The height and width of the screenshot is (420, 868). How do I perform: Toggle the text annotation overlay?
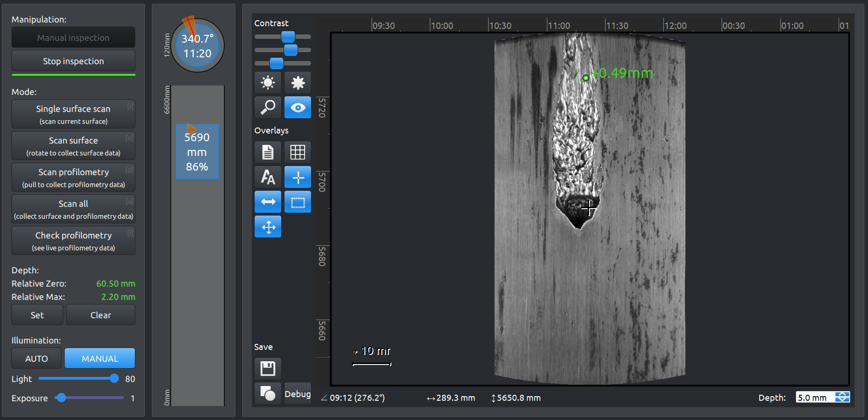[268, 177]
